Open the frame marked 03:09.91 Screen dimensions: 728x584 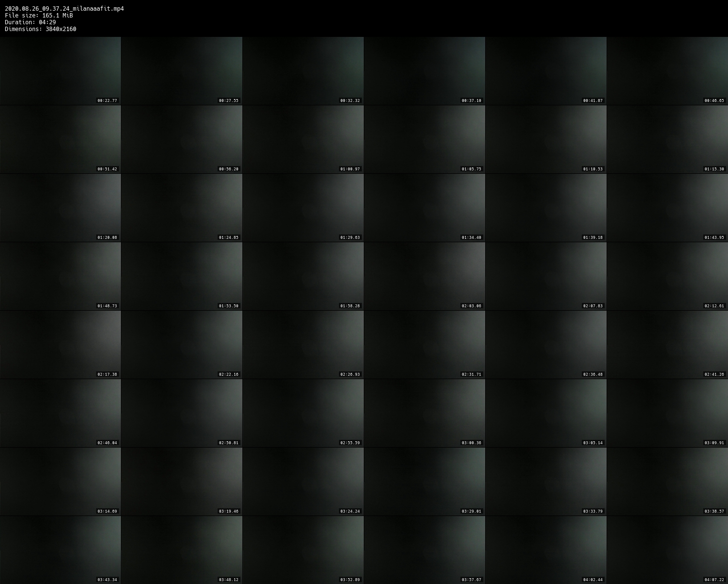(667, 413)
